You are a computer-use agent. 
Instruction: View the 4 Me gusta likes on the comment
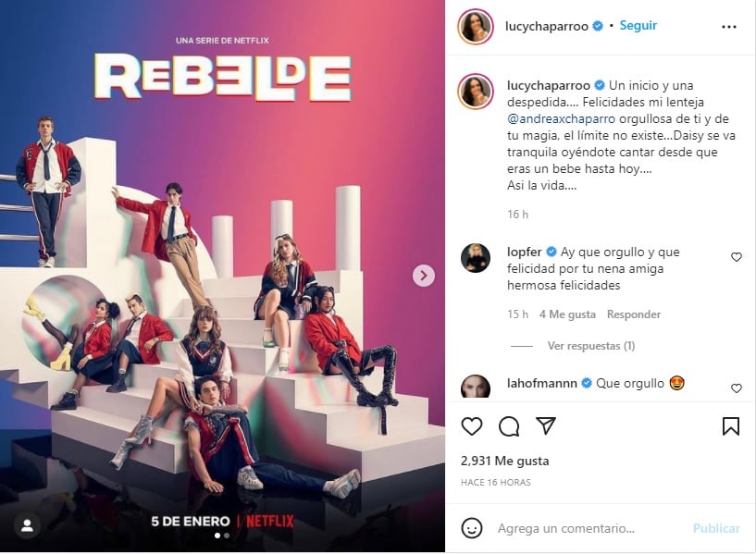pos(567,314)
